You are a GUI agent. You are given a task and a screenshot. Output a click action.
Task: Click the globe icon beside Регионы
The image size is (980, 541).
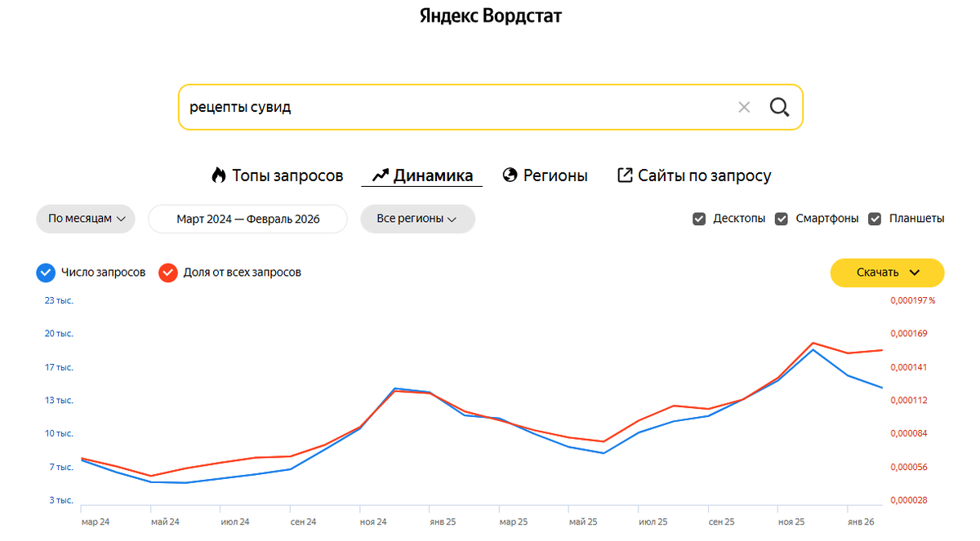pyautogui.click(x=509, y=175)
